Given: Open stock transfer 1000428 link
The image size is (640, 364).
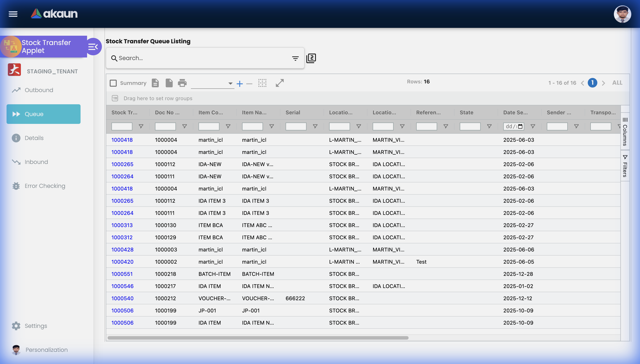Looking at the screenshot, I should point(123,249).
